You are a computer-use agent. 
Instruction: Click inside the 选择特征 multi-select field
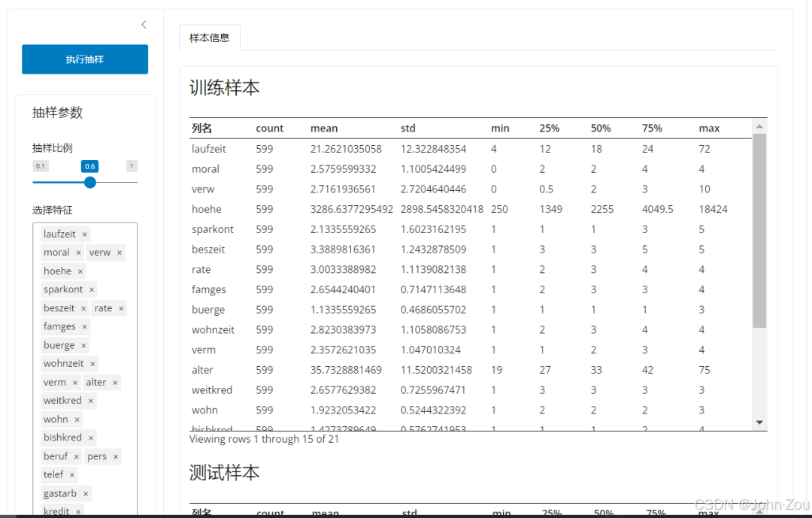pos(85,369)
